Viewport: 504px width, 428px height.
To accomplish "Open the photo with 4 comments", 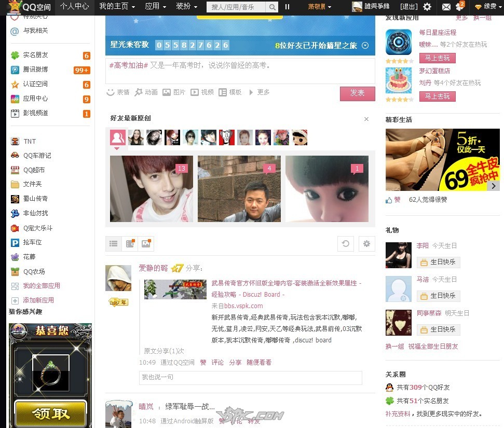I will (239, 189).
